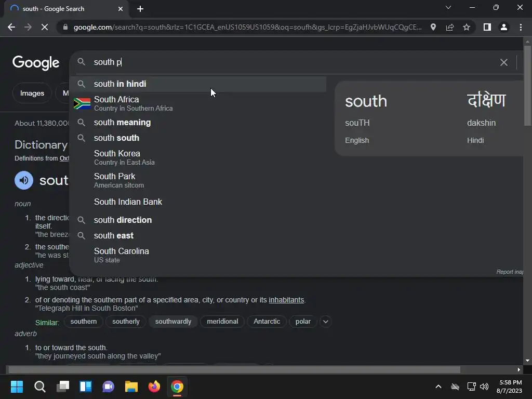Screen dimensions: 532x399
Task: Select similar word southerly
Action: (x=126, y=321)
